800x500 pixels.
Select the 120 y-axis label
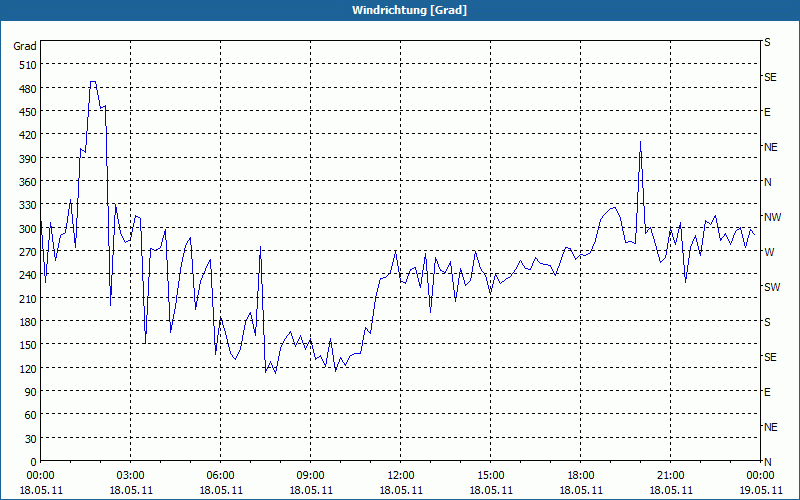[x=28, y=368]
